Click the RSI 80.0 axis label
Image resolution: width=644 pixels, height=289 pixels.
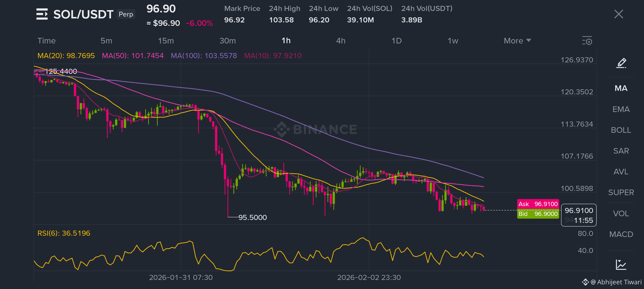[x=585, y=234]
